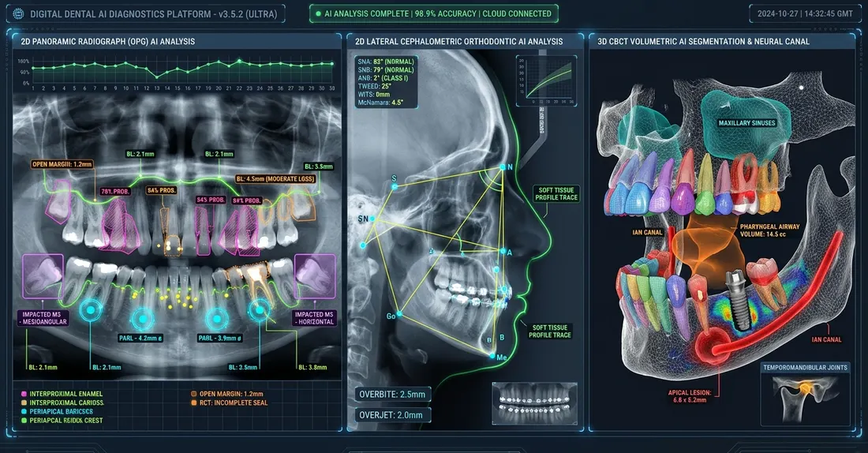Click the red apical lesion sphere in 3D model
Image resolution: width=868 pixels, height=453 pixels.
click(713, 347)
